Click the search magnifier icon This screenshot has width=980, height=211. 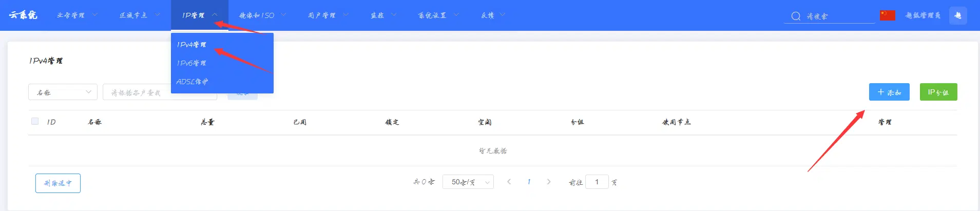(796, 16)
